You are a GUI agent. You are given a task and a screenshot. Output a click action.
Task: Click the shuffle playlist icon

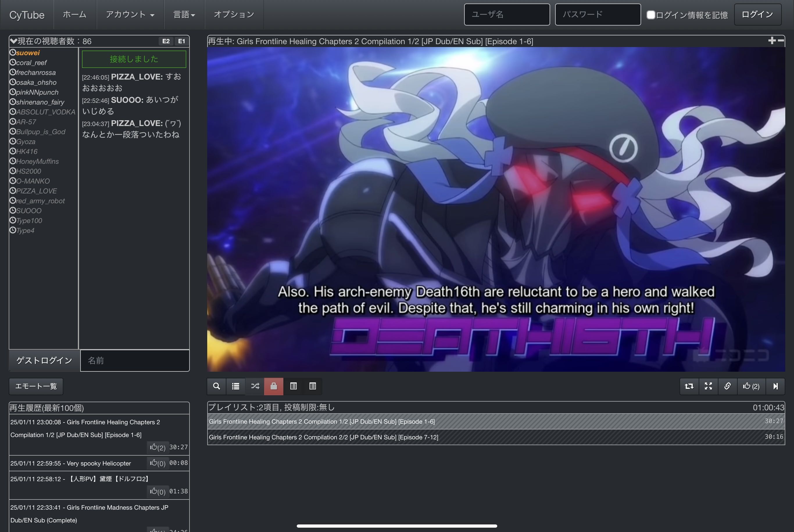point(255,386)
